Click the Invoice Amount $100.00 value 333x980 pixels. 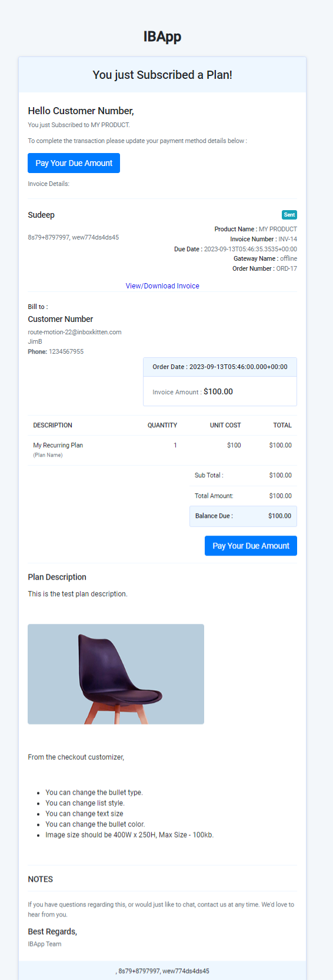(x=218, y=391)
